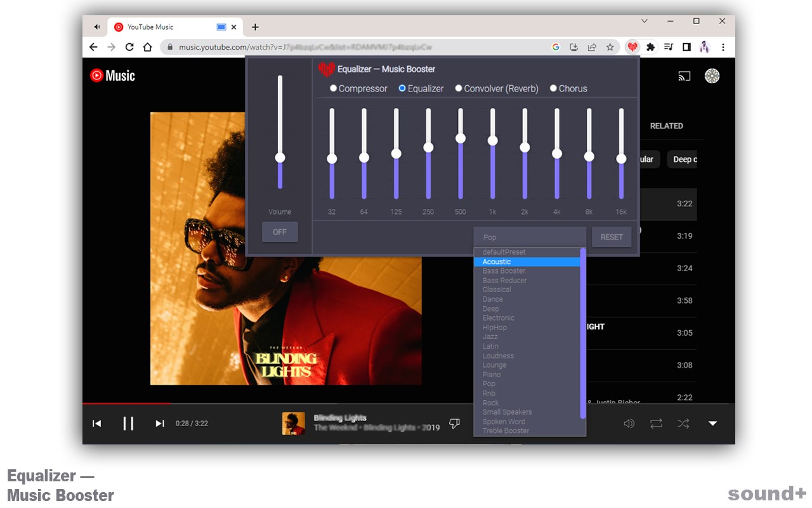This screenshot has width=812, height=508.
Task: Select the Convolver (Reverb) radio button
Action: (459, 88)
